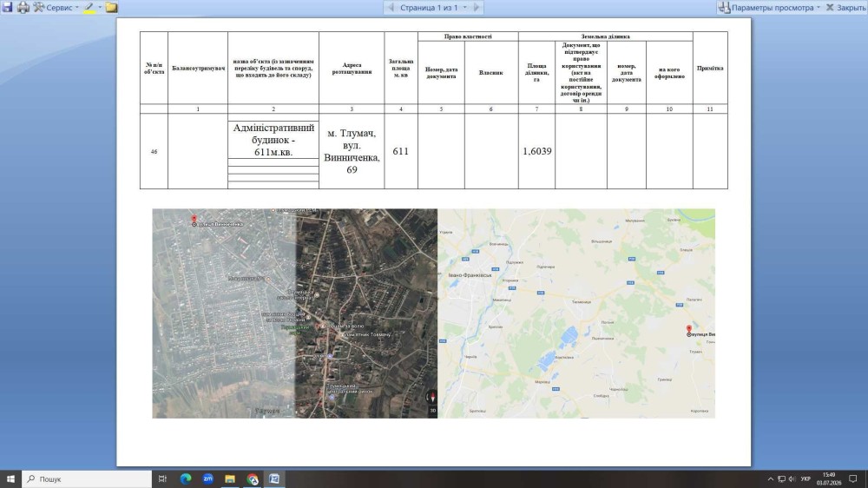Image resolution: width=868 pixels, height=488 pixels.
Task: Open the Параметры просмотра dropdown
Action: point(769,7)
